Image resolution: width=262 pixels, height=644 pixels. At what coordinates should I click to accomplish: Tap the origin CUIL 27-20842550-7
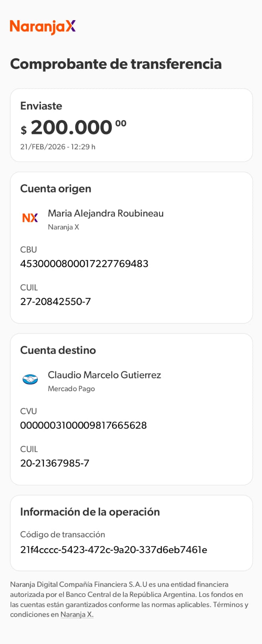55,301
